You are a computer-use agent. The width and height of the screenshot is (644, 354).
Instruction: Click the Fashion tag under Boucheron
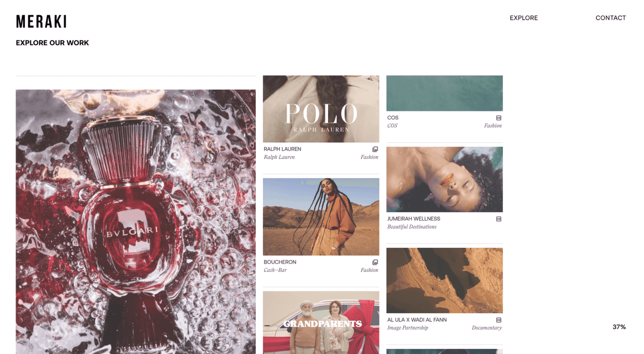coord(369,270)
